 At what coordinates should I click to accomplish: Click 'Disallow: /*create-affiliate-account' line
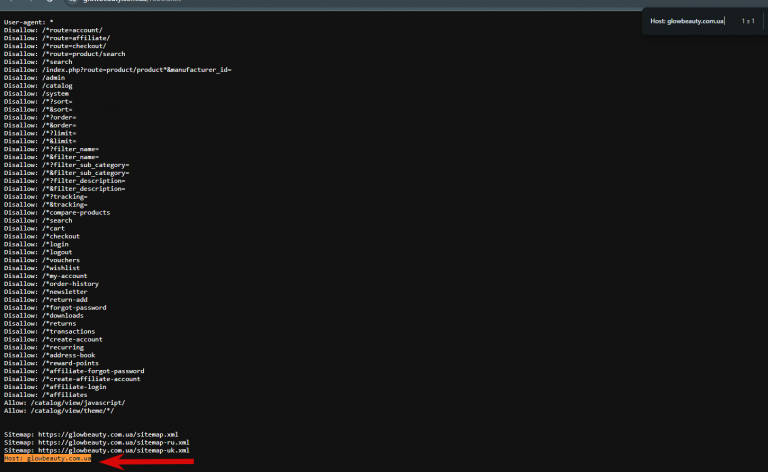point(72,379)
